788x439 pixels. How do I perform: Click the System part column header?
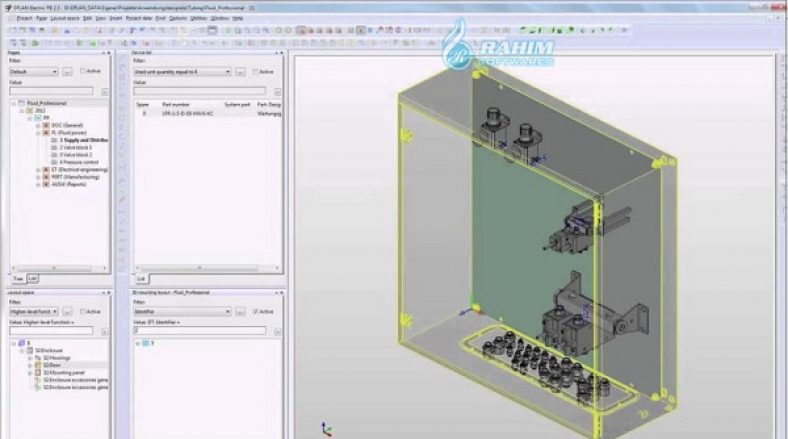(x=237, y=104)
